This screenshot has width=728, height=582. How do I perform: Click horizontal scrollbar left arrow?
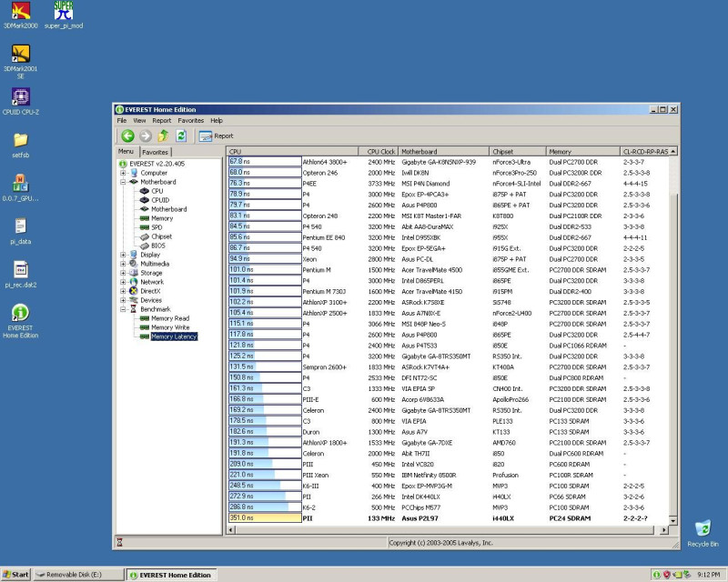pos(231,530)
